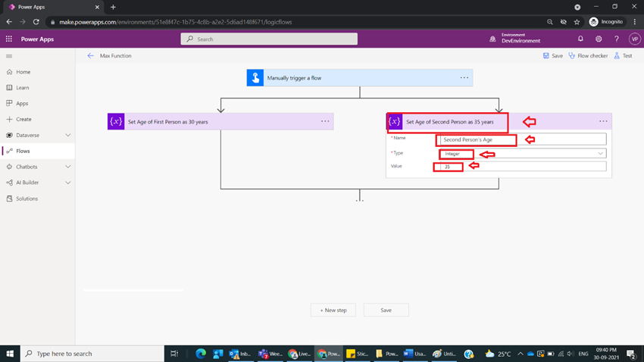The width and height of the screenshot is (644, 362).
Task: Click the browser zoom magnifier icon
Action: point(549,22)
